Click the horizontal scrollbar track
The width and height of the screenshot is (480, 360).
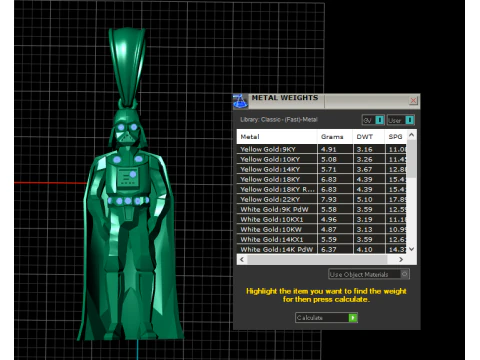(x=317, y=259)
